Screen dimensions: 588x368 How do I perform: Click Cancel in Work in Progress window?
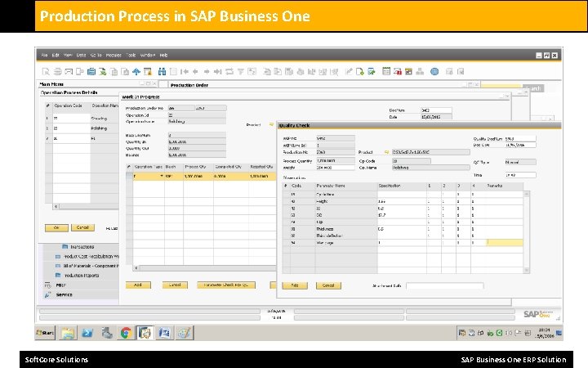click(175, 285)
